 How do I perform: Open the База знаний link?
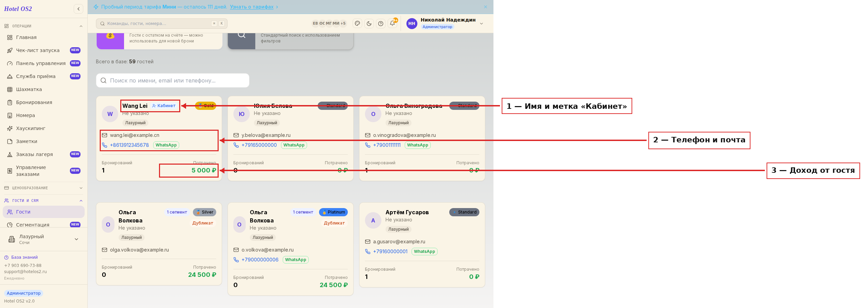click(x=21, y=257)
